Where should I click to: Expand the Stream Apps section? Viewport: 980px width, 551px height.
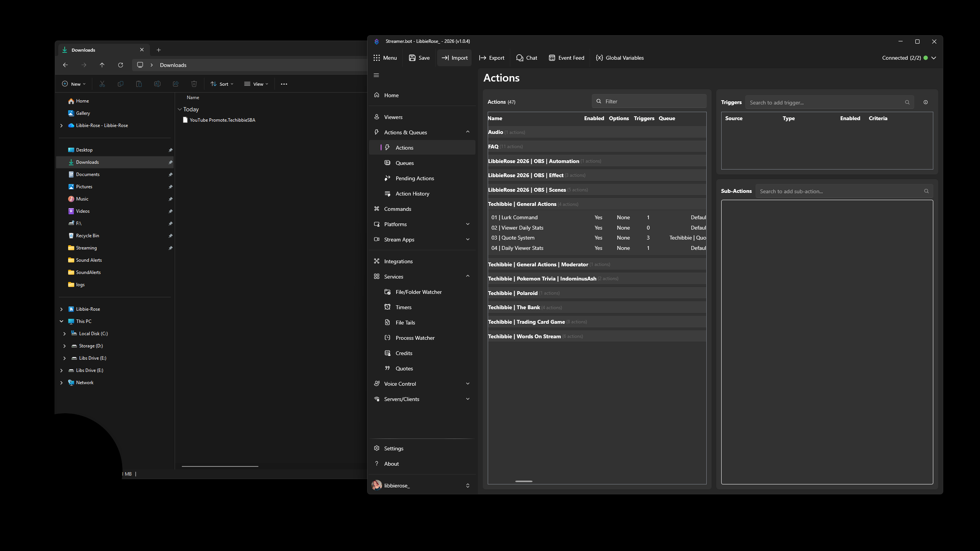click(x=467, y=240)
